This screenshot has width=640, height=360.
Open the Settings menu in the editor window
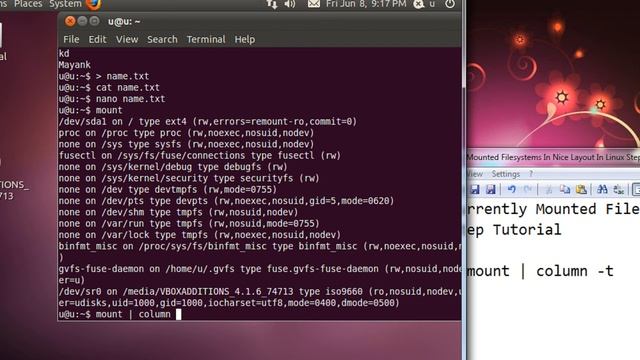coord(506,174)
